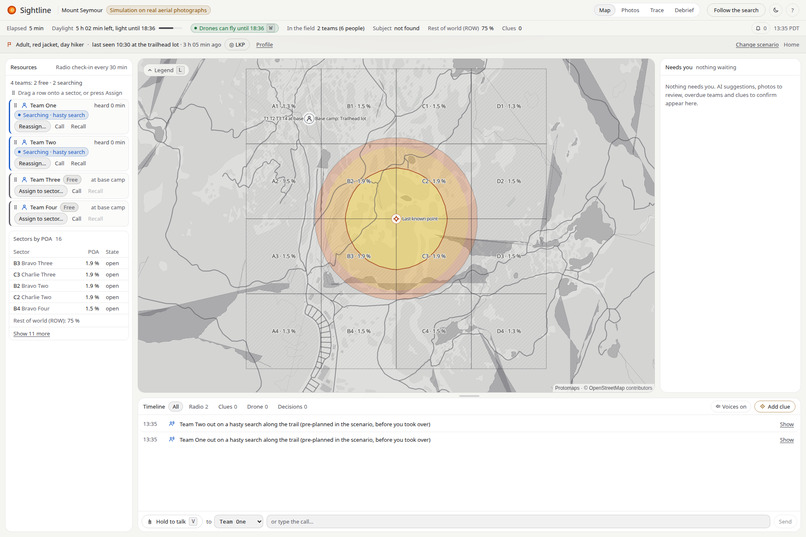
Task: Click the Team One person icon
Action: [24, 105]
